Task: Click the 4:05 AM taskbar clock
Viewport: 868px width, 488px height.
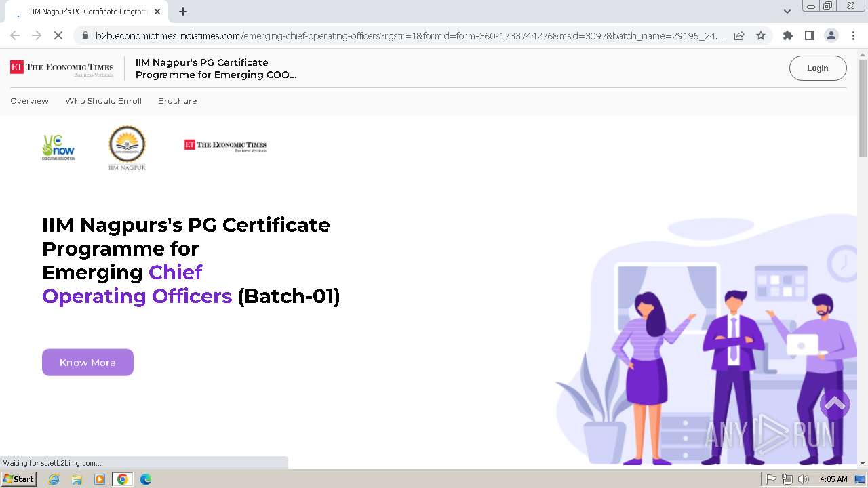Action: (x=833, y=479)
